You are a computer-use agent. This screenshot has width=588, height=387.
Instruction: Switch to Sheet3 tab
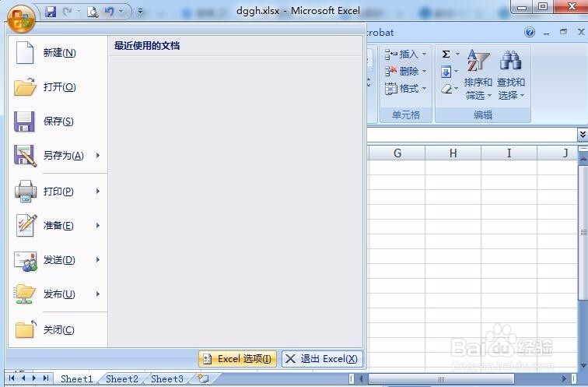tap(167, 378)
